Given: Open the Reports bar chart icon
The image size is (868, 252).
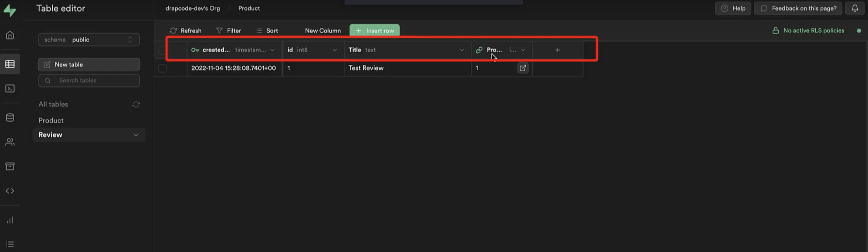Looking at the screenshot, I should click(10, 220).
